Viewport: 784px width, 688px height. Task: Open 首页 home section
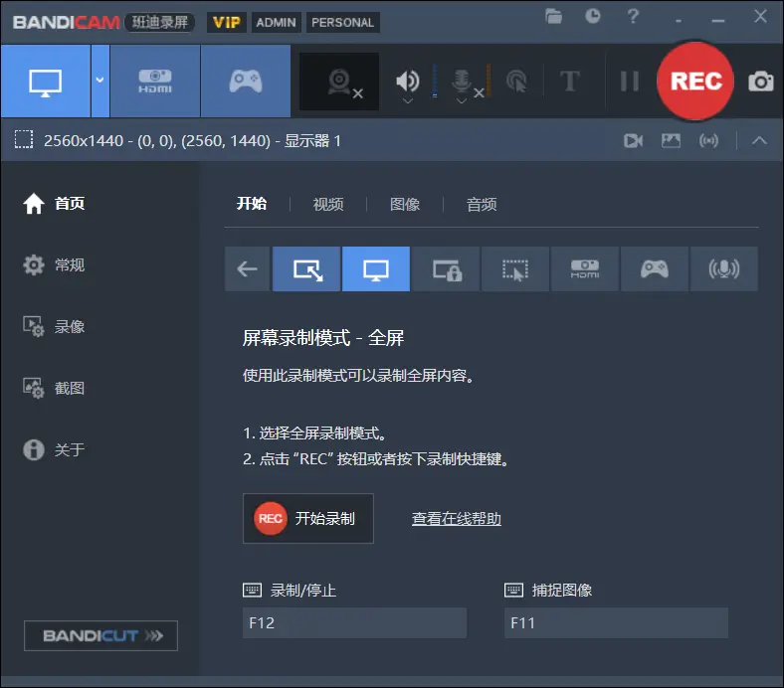pyautogui.click(x=54, y=204)
